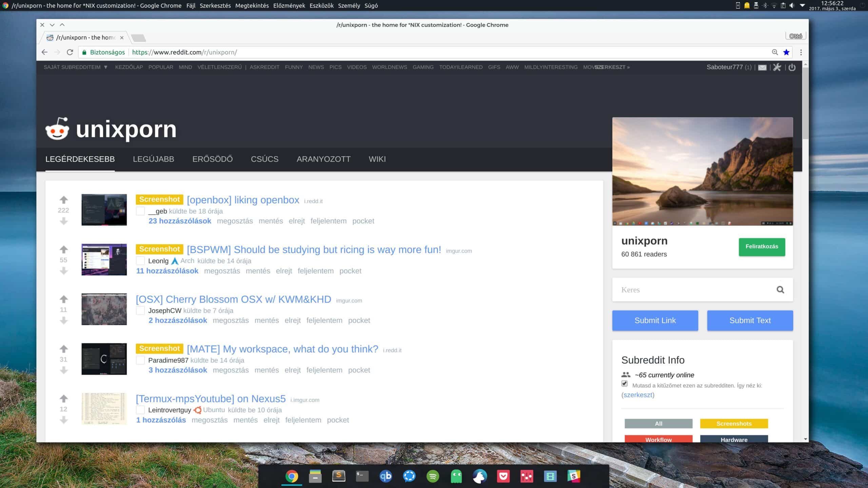This screenshot has width=868, height=488.
Task: Open the WIKI tab
Action: tap(377, 159)
